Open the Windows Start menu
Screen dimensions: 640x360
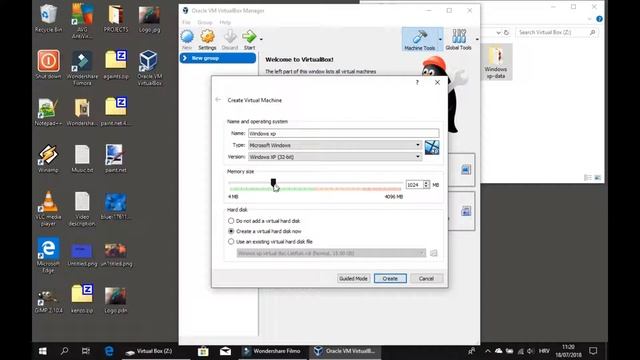(x=42, y=351)
